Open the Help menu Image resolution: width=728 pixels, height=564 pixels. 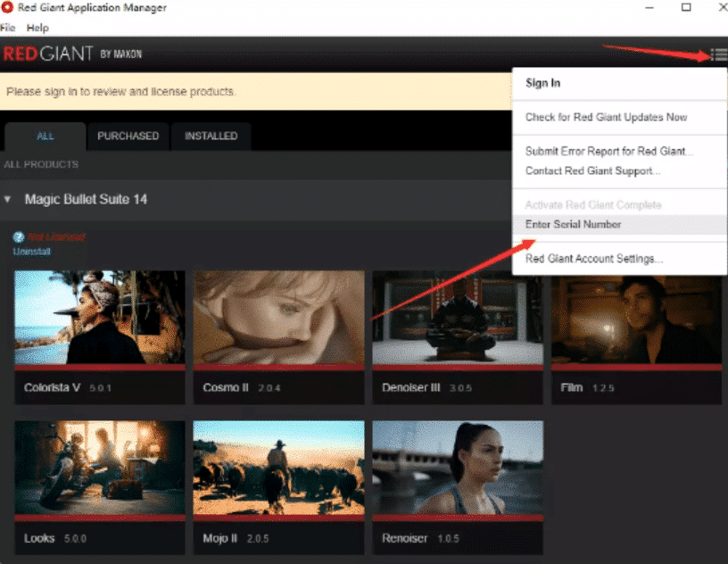(x=37, y=28)
